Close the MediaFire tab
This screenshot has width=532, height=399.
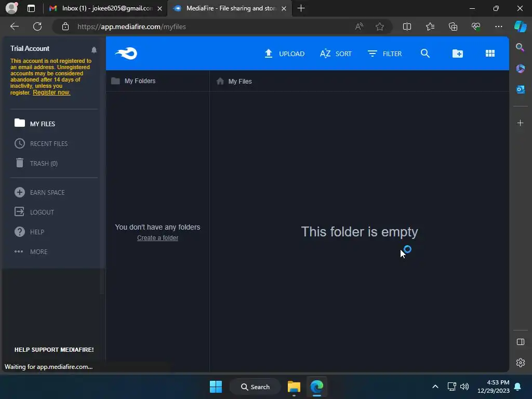(x=284, y=8)
